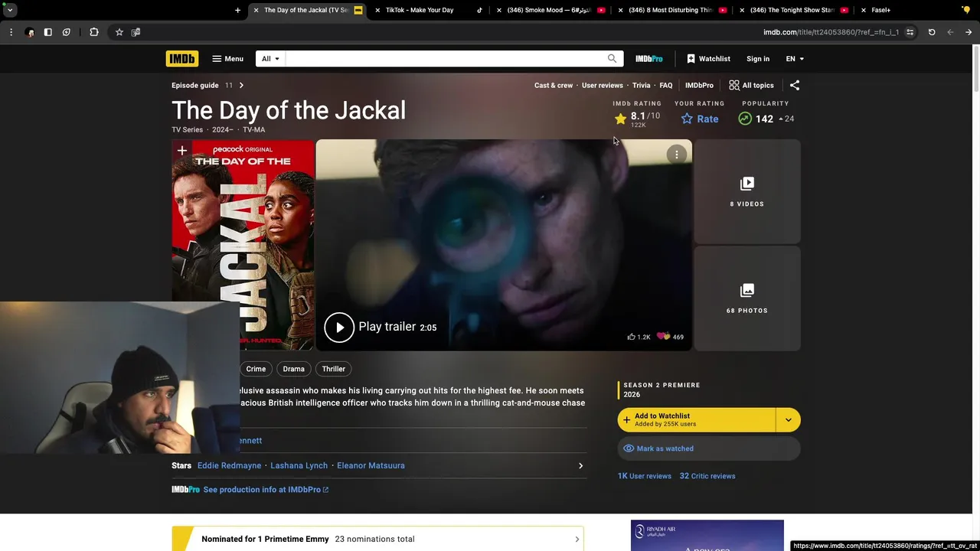The width and height of the screenshot is (980, 551).
Task: Click the Riyadh Air advertisement
Action: (x=707, y=536)
